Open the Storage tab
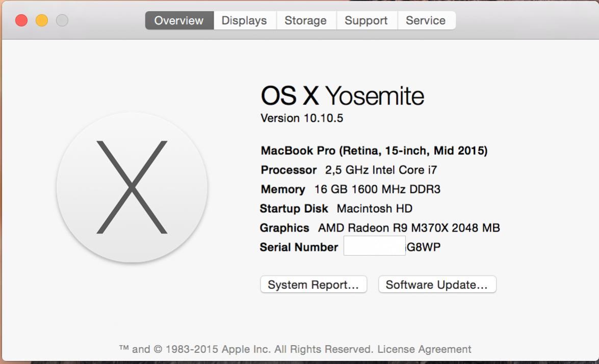The image size is (599, 364). [x=306, y=20]
